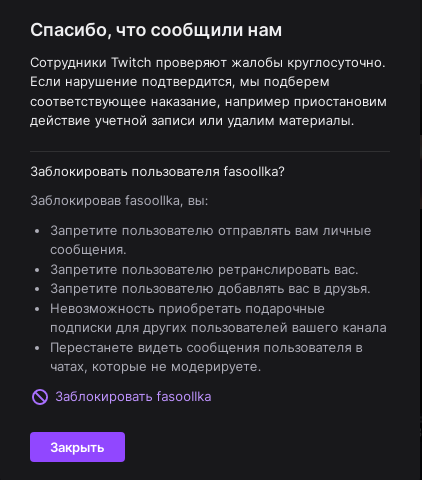Click the word "Twitch" in the first paragraph
This screenshot has height=480, width=422.
(131, 62)
